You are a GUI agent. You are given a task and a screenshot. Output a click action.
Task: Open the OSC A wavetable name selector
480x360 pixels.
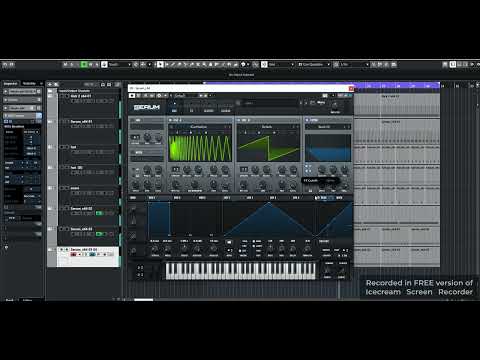click(199, 127)
